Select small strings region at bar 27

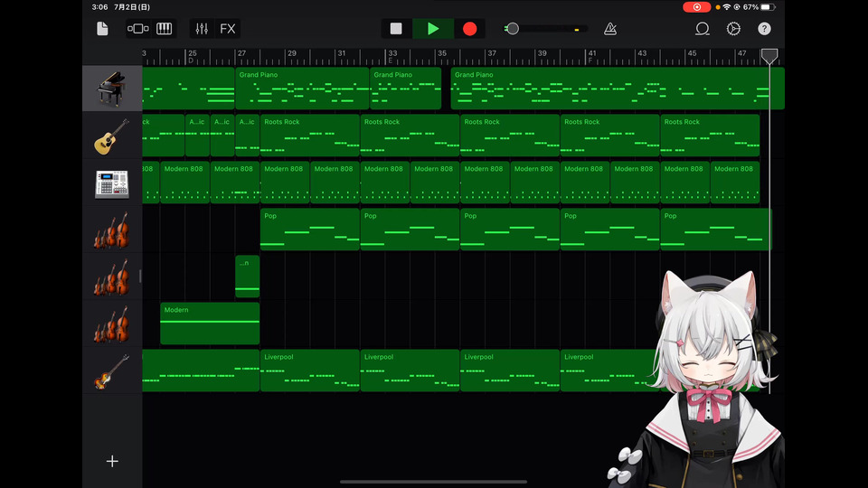pyautogui.click(x=248, y=277)
